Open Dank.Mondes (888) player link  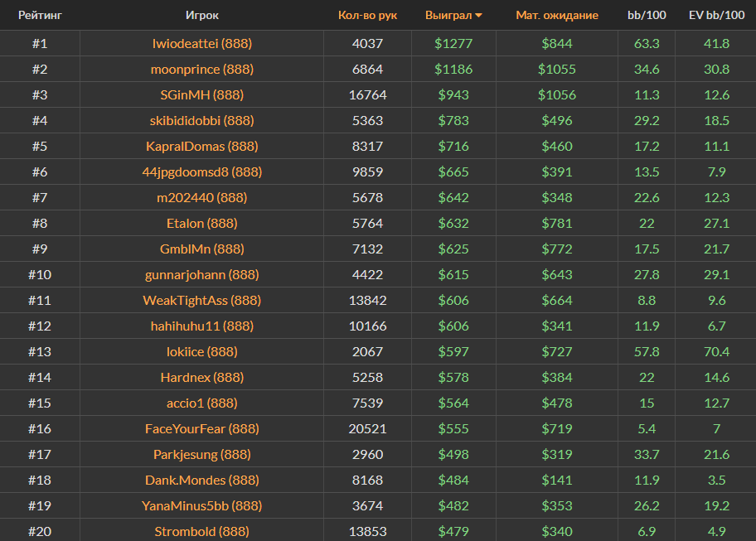click(202, 480)
